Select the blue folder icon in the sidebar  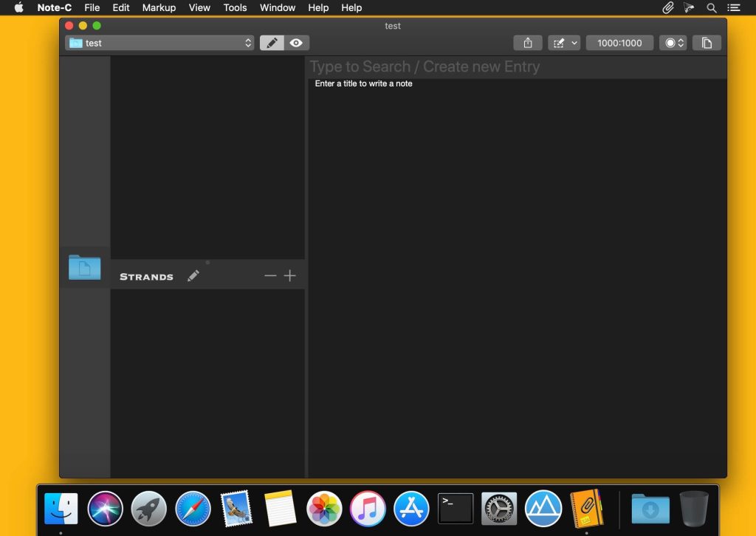85,267
